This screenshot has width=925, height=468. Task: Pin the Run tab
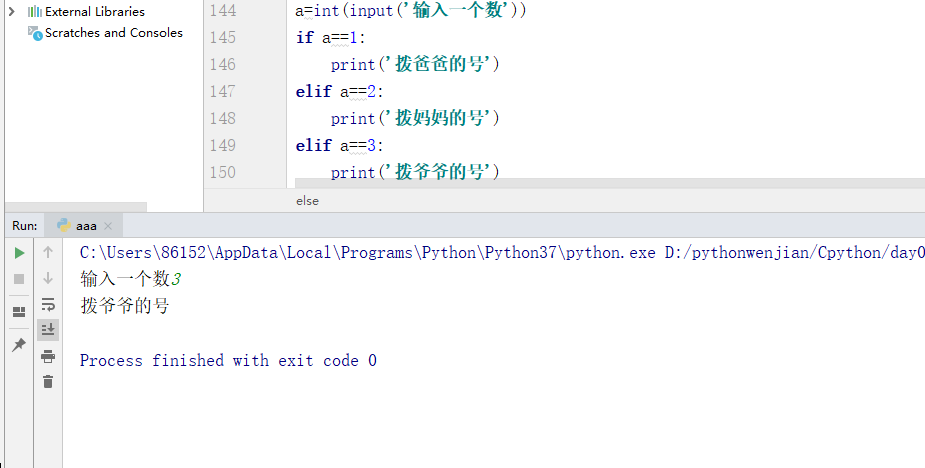click(x=19, y=344)
